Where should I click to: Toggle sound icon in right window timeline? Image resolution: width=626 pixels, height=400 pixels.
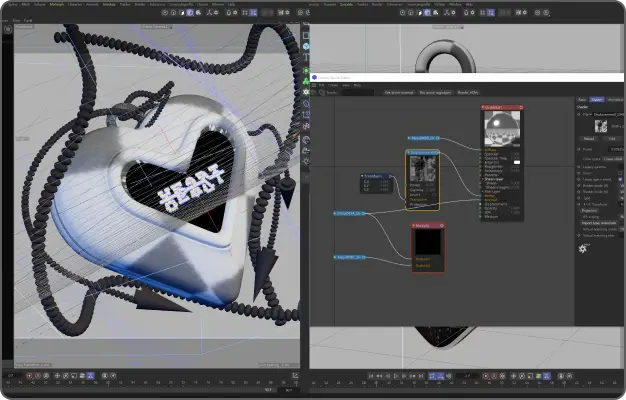tap(449, 376)
